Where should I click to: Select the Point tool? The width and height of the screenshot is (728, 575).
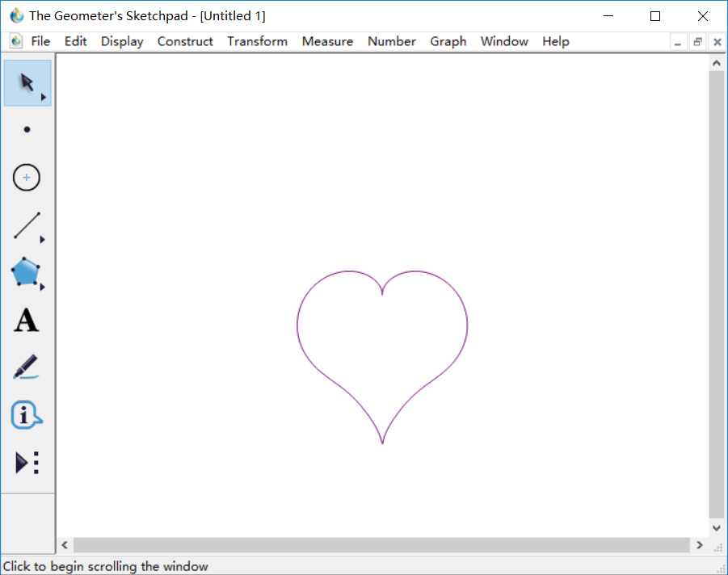click(x=27, y=129)
